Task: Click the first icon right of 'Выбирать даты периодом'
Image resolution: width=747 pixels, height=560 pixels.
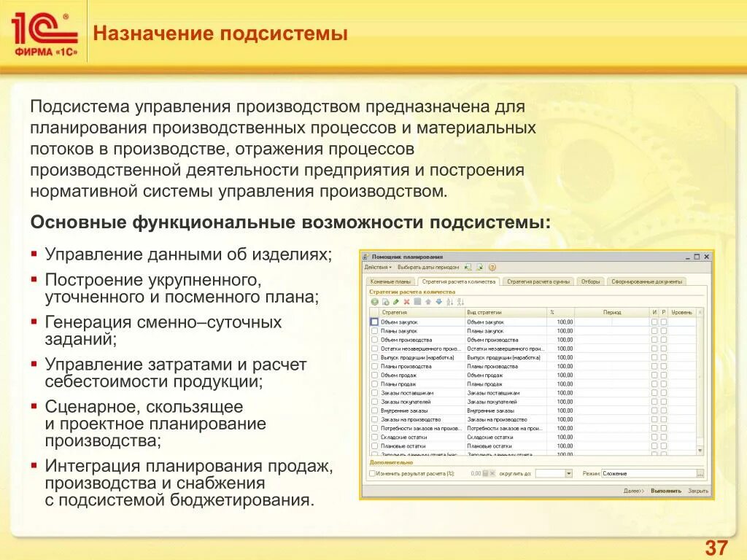Action: pos(468,268)
